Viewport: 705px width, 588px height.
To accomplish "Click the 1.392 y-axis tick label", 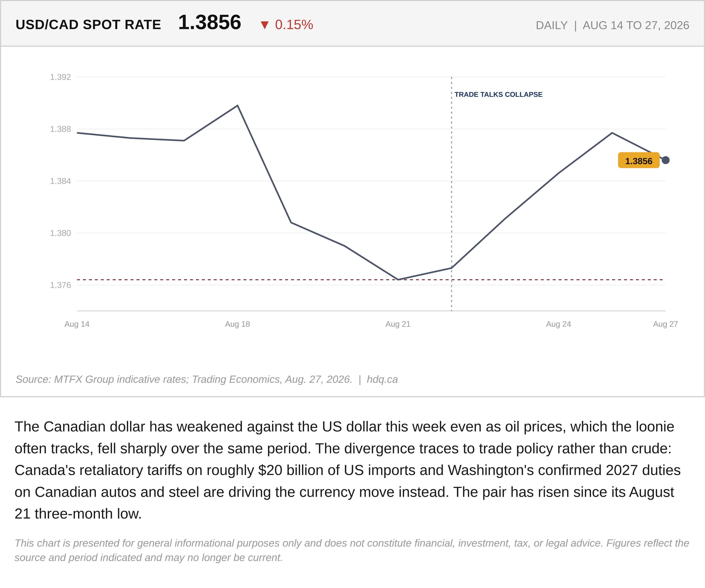I will 60,77.
